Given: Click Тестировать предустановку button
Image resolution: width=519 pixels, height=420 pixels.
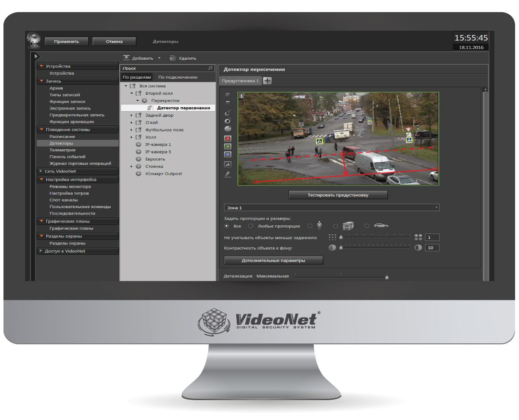Looking at the screenshot, I should (338, 195).
